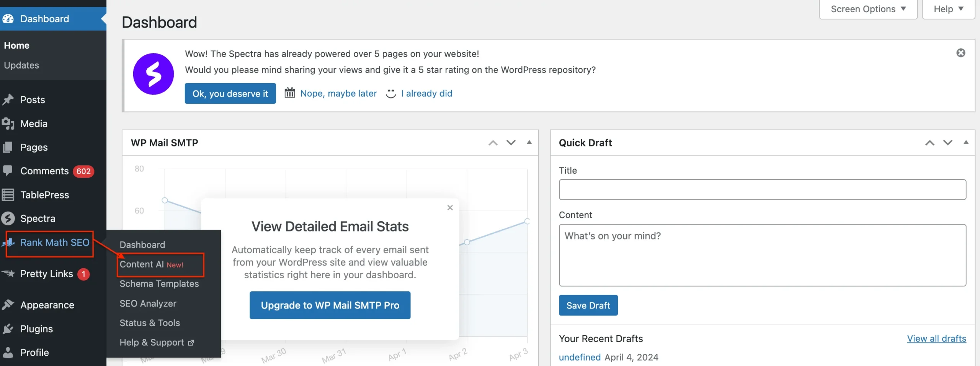Screen dimensions: 980x366
Task: Open Media library via its sidebar icon
Action: click(x=8, y=124)
